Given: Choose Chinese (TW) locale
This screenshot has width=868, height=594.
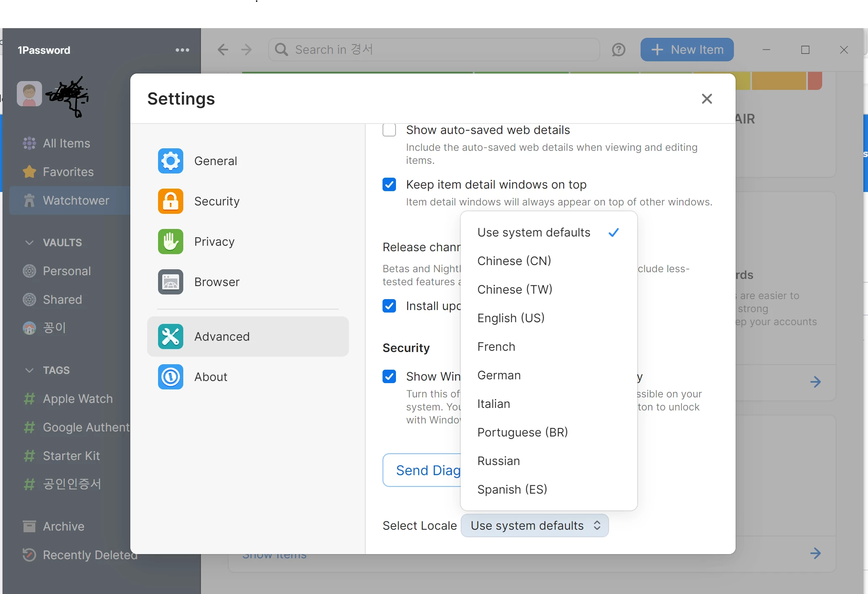Looking at the screenshot, I should tap(549, 289).
